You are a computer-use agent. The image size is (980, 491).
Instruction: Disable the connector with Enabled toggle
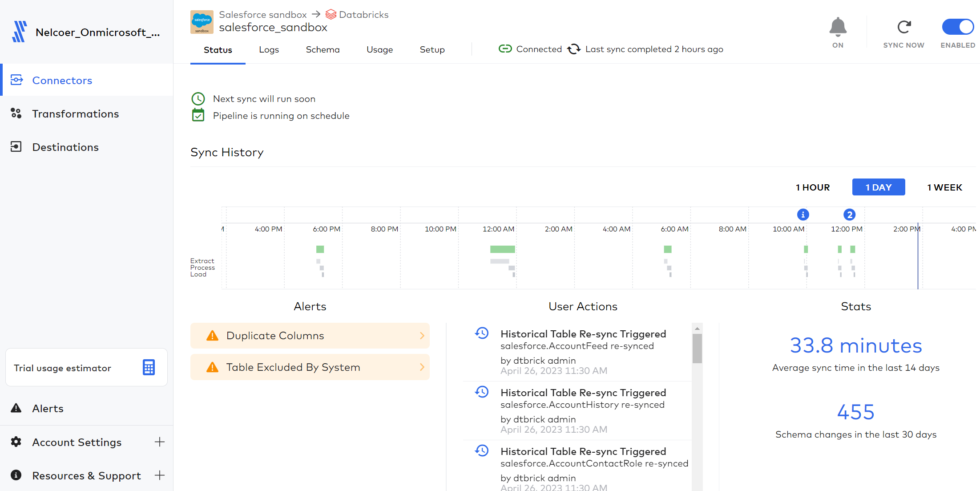[x=958, y=27]
